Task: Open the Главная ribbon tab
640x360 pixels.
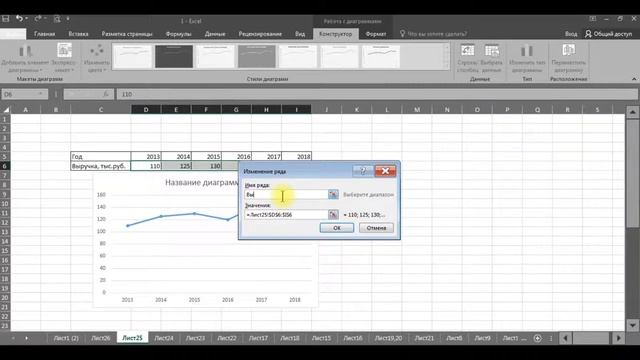Action: tap(44, 34)
